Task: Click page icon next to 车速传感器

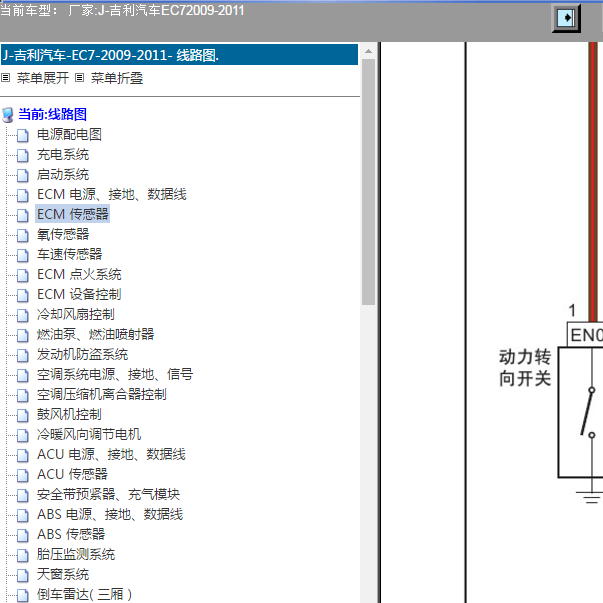Action: (23, 255)
